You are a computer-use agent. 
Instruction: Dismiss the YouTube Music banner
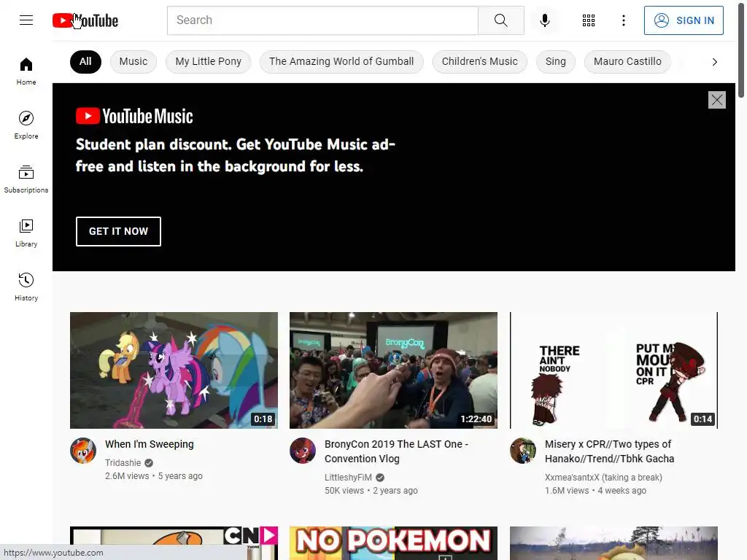(x=716, y=100)
